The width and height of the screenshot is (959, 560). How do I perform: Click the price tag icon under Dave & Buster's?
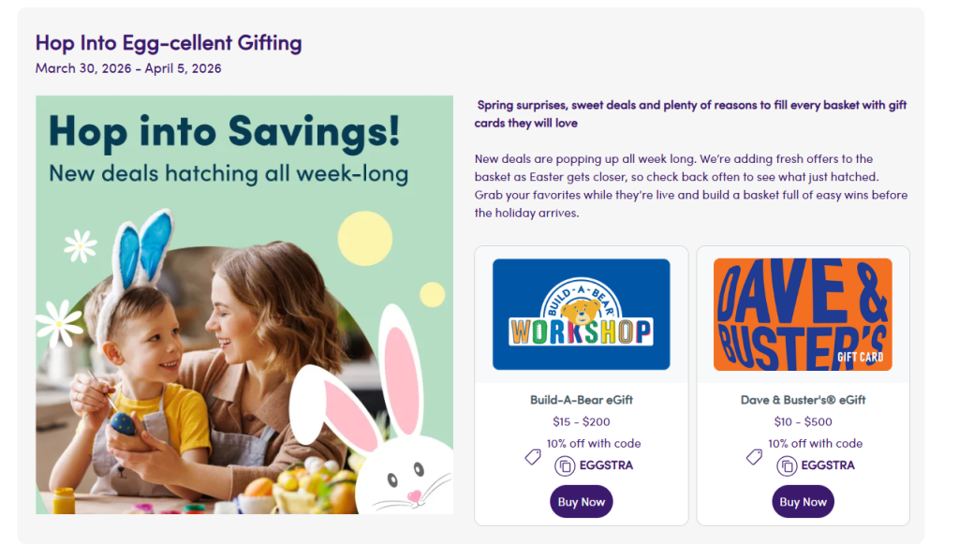pos(754,457)
